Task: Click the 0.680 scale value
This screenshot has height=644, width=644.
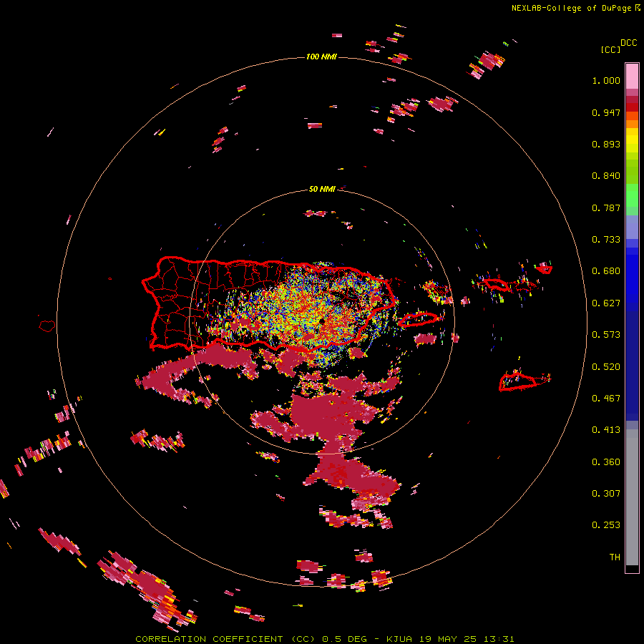Action: 606,271
